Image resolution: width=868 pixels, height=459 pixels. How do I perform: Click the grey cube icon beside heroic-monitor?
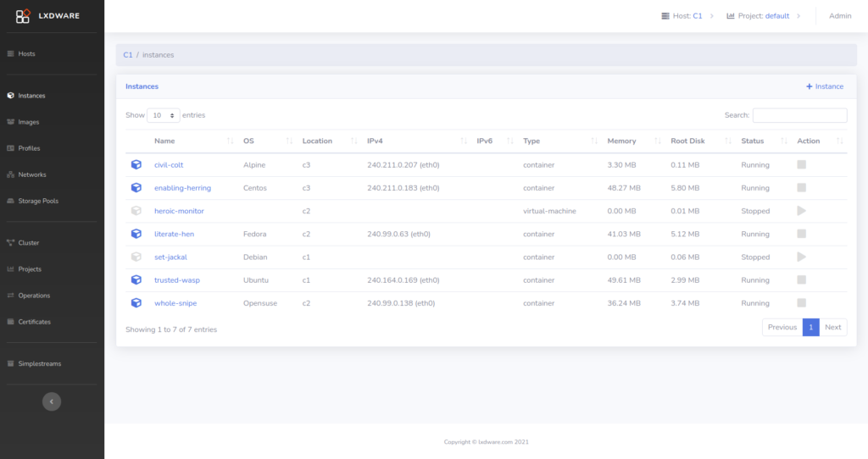tap(136, 211)
